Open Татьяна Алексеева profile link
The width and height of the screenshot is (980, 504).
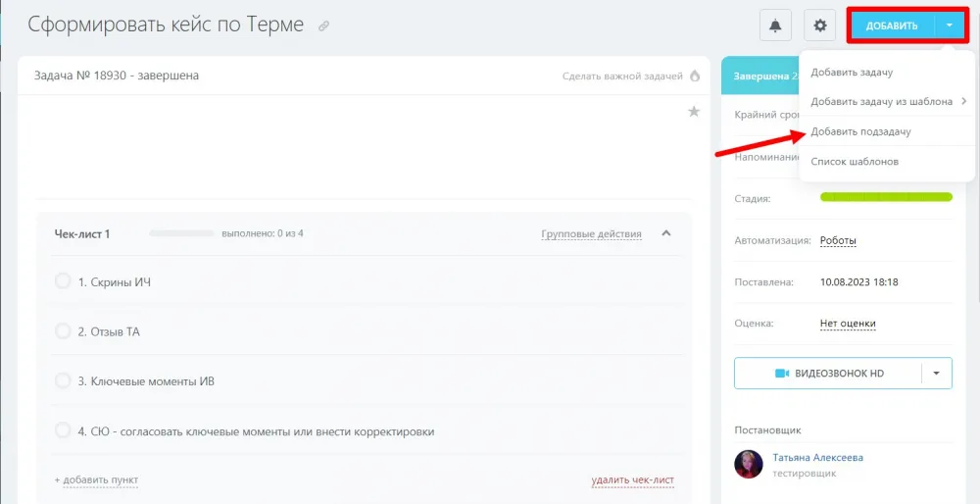817,458
